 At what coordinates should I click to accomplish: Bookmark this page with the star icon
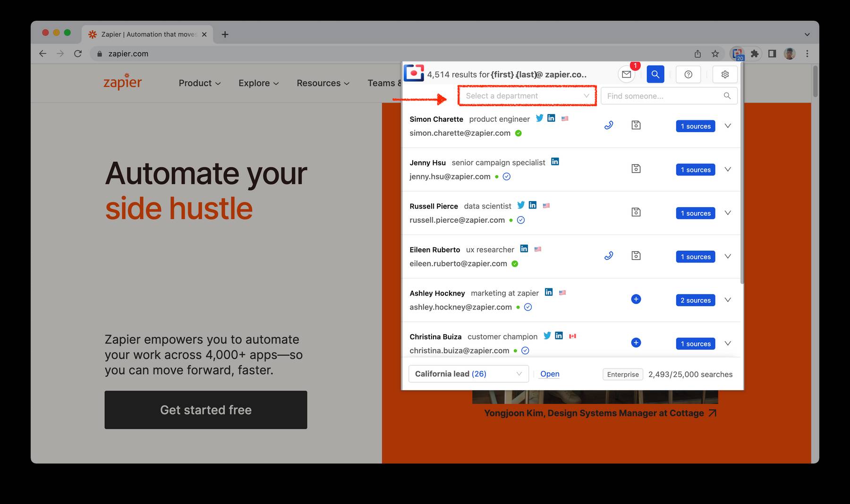pos(715,54)
